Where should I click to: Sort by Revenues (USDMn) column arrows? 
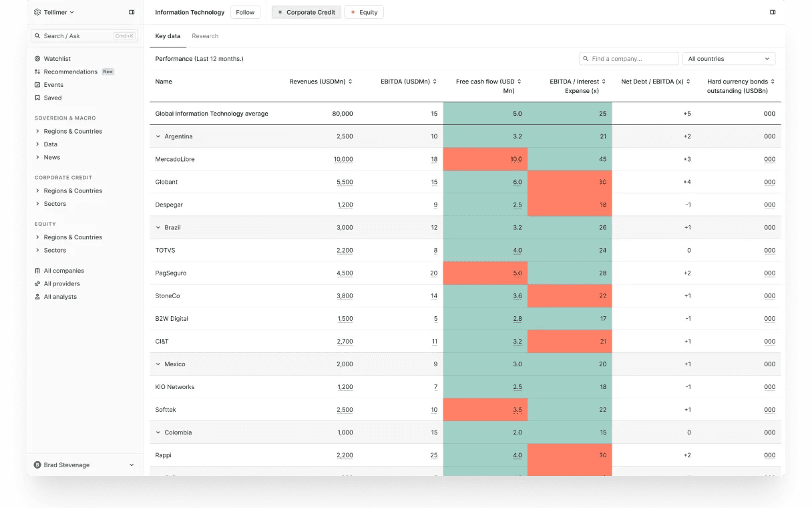(351, 82)
